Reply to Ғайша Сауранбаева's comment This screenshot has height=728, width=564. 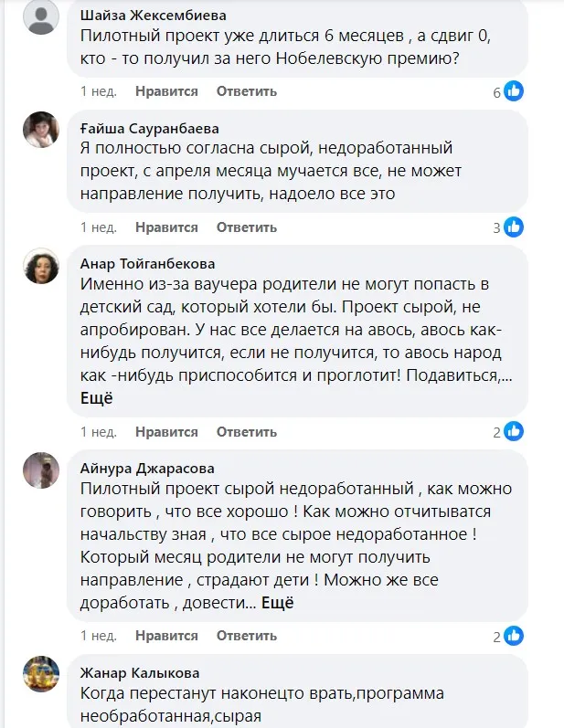(246, 227)
